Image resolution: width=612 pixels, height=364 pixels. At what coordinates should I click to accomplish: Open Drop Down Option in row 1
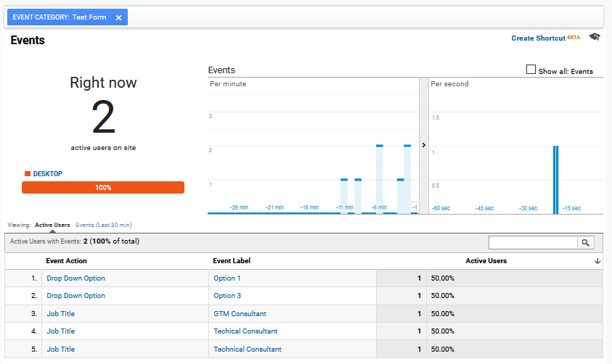click(x=76, y=278)
